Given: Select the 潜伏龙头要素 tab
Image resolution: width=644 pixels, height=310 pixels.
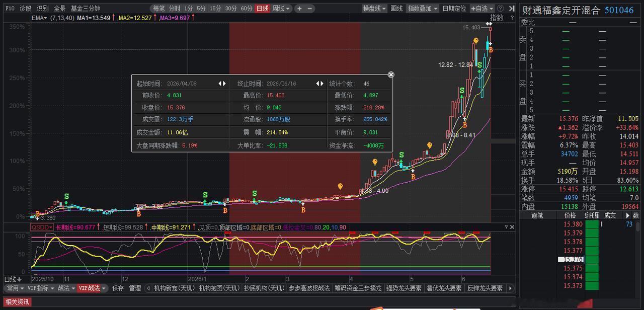Looking at the screenshot, I should pos(444,288).
